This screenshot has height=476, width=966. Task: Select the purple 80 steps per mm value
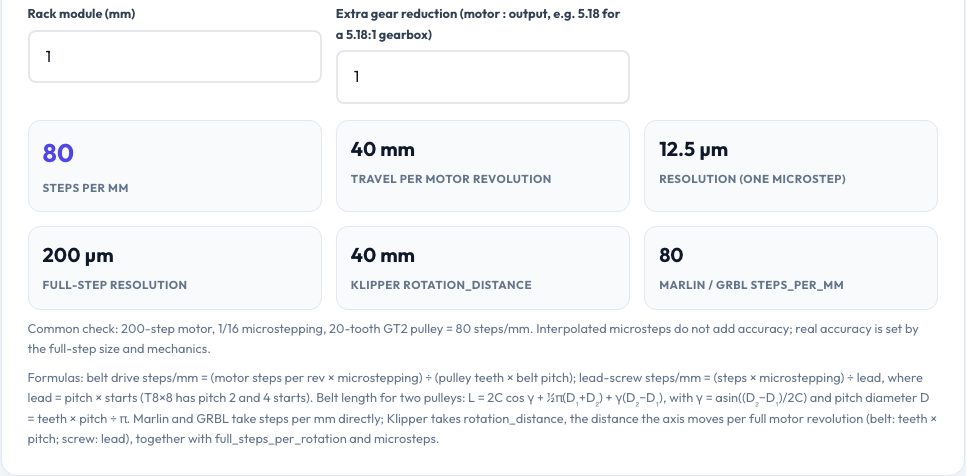(x=58, y=153)
